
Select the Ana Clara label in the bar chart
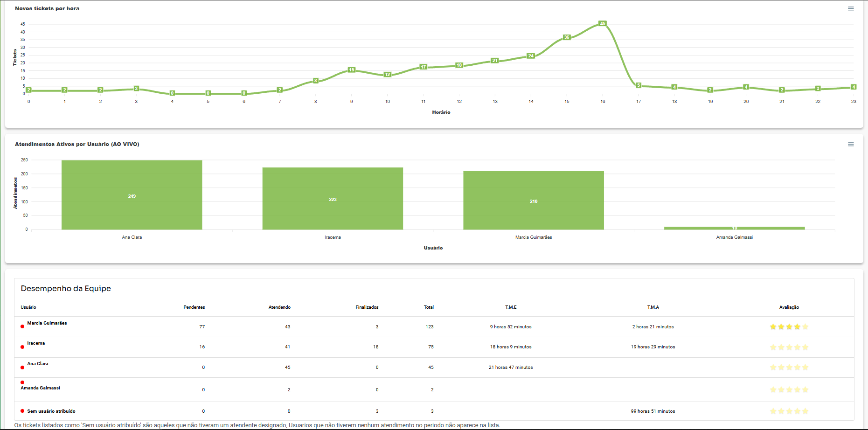[131, 237]
